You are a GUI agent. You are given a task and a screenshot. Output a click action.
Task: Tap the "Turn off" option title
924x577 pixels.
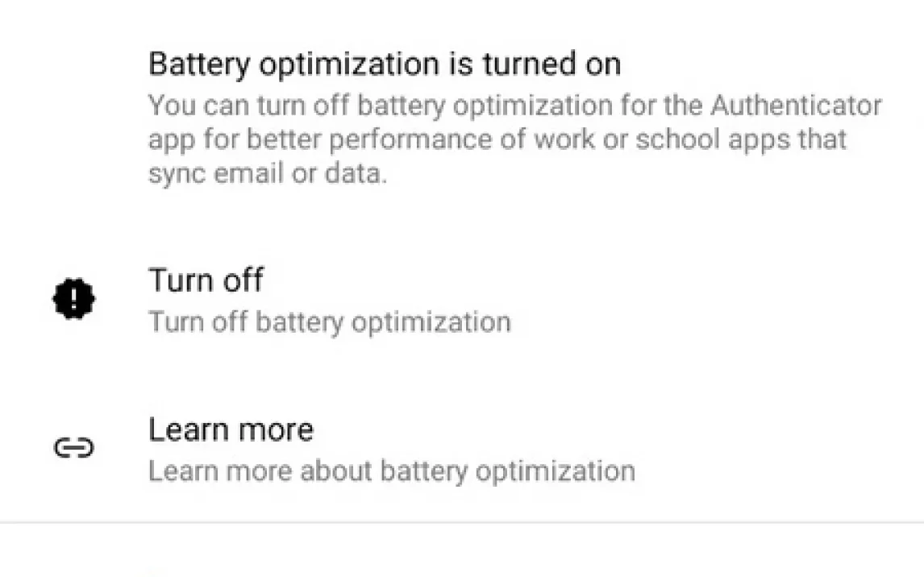tap(206, 280)
